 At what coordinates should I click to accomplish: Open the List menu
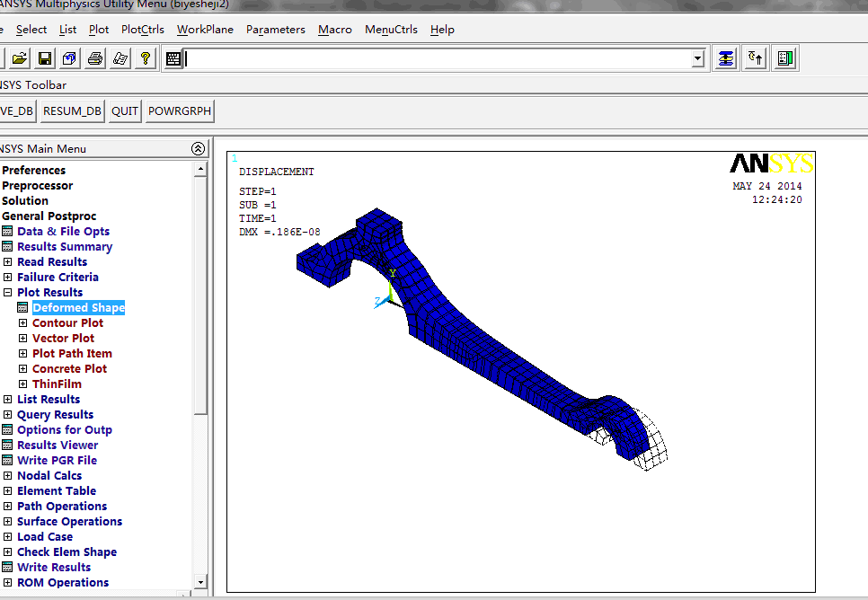(x=67, y=30)
